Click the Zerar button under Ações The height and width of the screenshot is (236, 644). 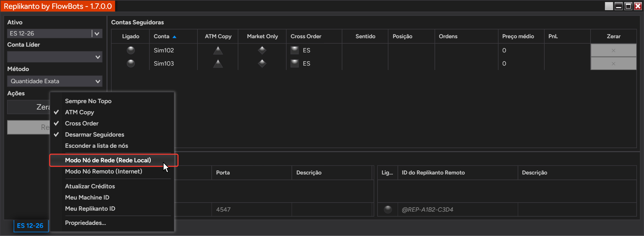[29, 107]
